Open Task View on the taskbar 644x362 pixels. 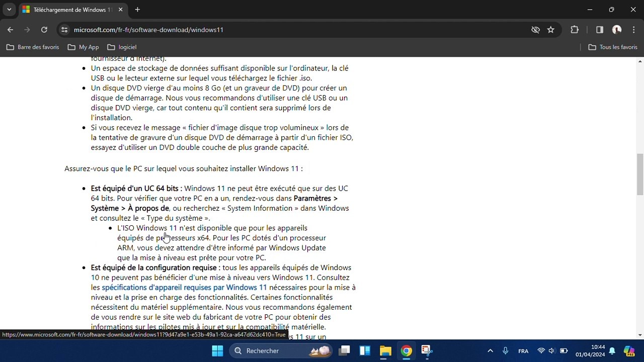[x=344, y=351]
